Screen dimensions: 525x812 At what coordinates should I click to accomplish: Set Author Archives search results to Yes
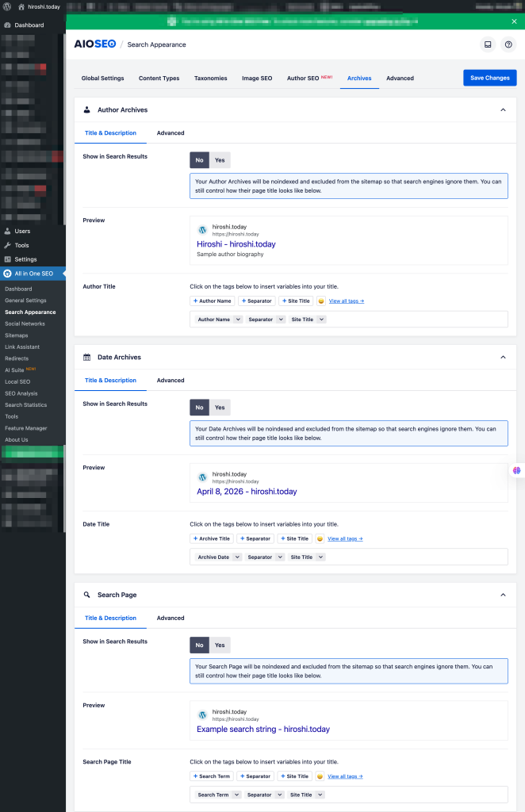pos(220,160)
